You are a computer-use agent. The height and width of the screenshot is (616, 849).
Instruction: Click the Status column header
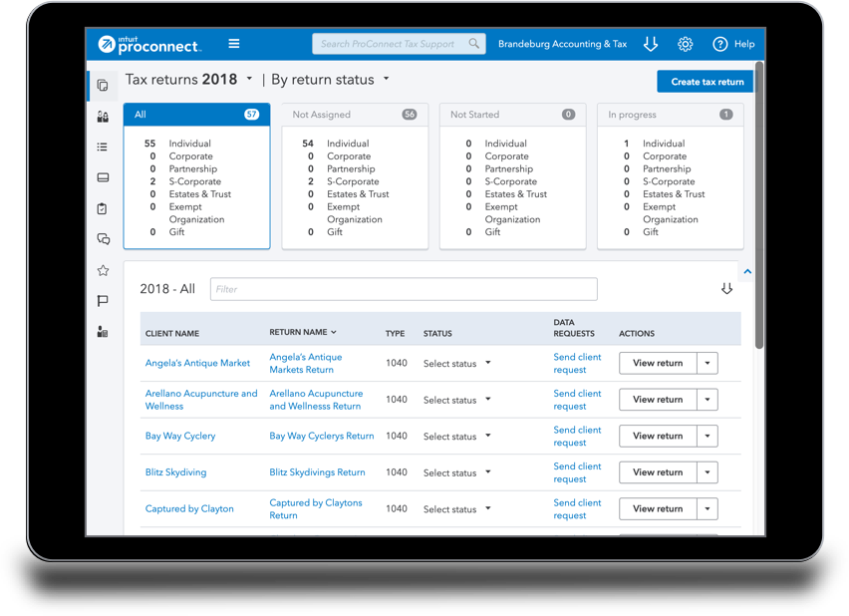point(437,333)
